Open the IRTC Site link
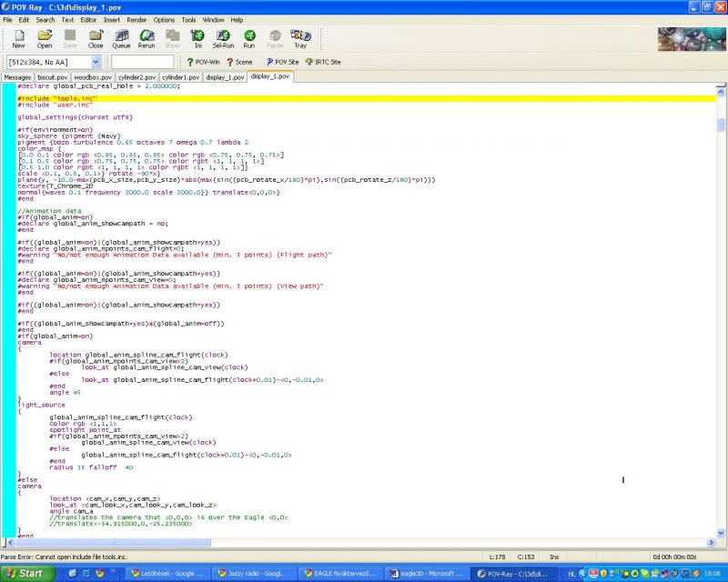Image resolution: width=728 pixels, height=582 pixels. click(323, 62)
